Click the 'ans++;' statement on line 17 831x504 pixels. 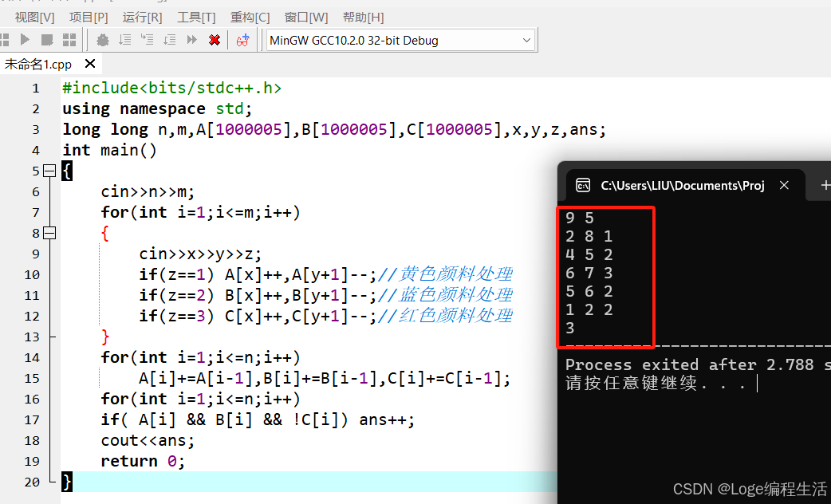(x=387, y=419)
